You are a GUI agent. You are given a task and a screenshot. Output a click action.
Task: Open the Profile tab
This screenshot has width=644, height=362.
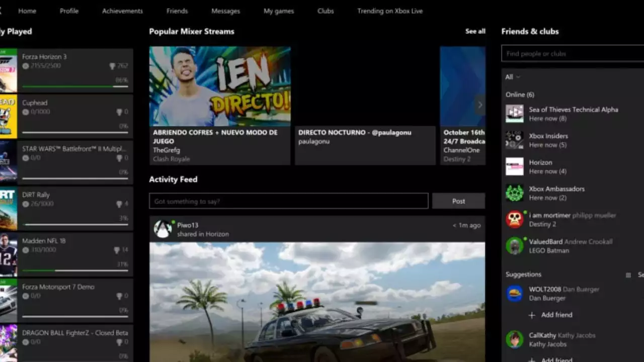tap(69, 11)
